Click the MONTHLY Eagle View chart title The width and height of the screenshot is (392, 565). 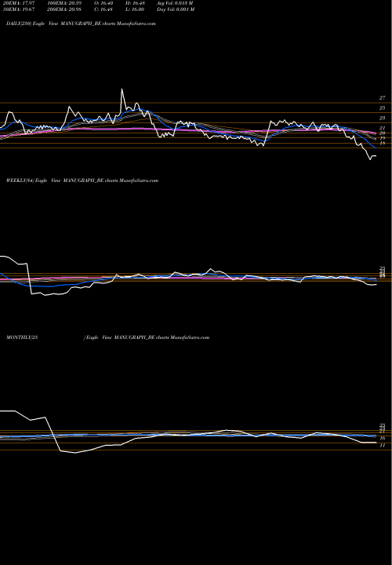107,337
